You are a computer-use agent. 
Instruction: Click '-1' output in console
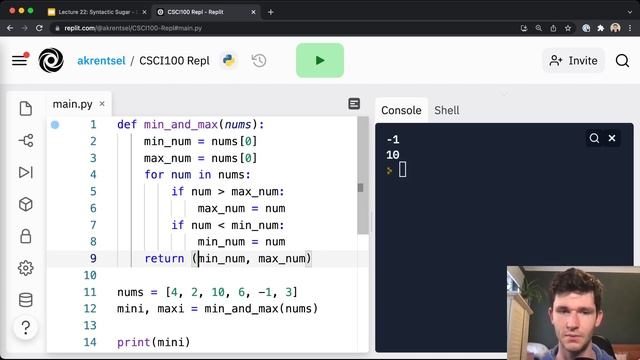pos(393,140)
